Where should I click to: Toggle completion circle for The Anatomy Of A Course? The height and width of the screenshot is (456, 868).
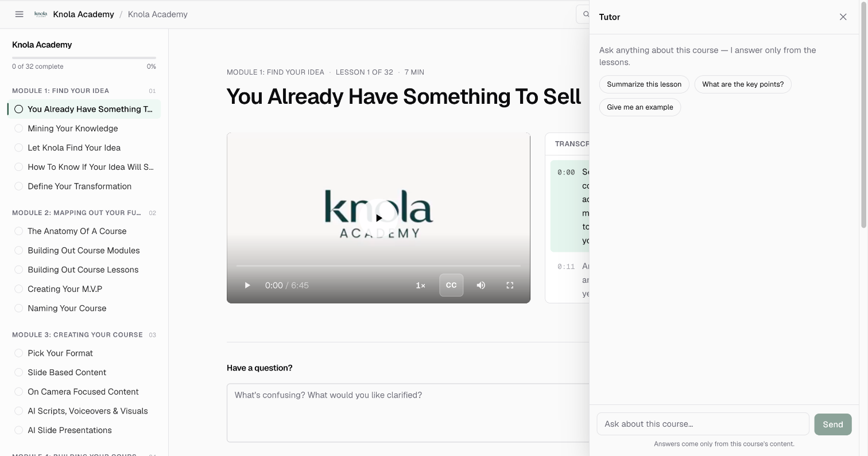[19, 231]
